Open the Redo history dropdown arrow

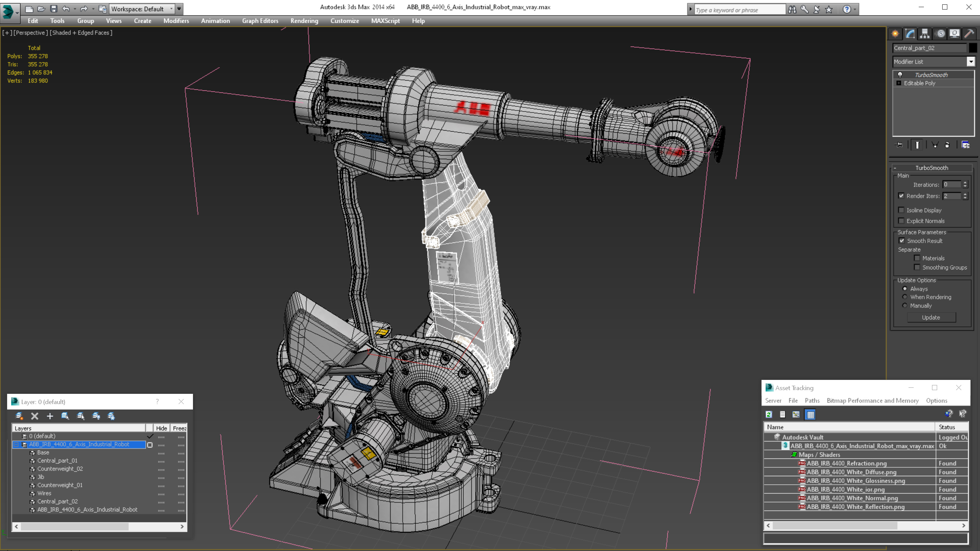click(x=93, y=9)
